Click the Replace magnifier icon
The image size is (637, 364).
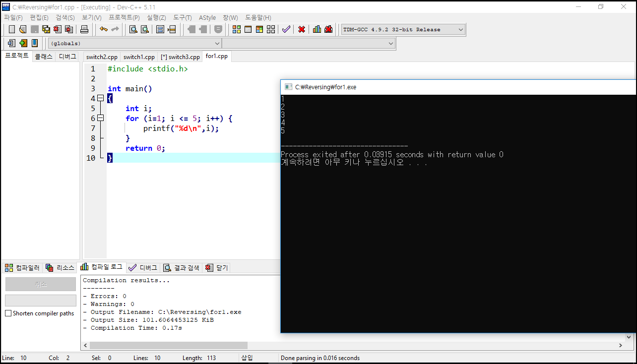point(145,29)
